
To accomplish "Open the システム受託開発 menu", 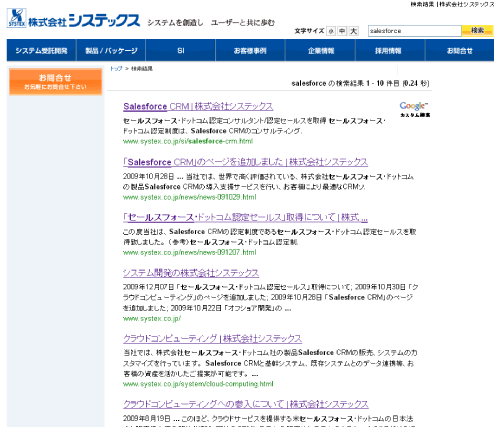I will [x=41, y=50].
